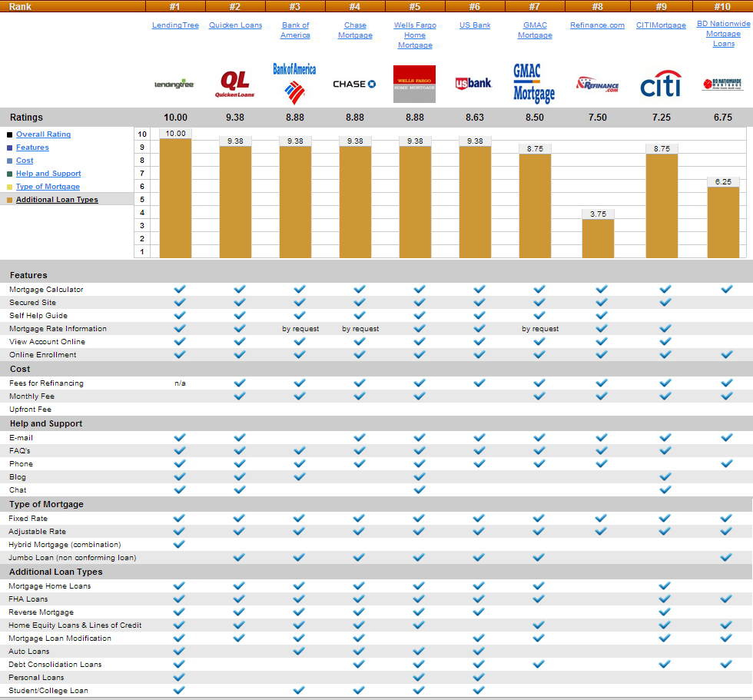Click the black Overall Rating color square
The image size is (753, 700).
(x=9, y=135)
